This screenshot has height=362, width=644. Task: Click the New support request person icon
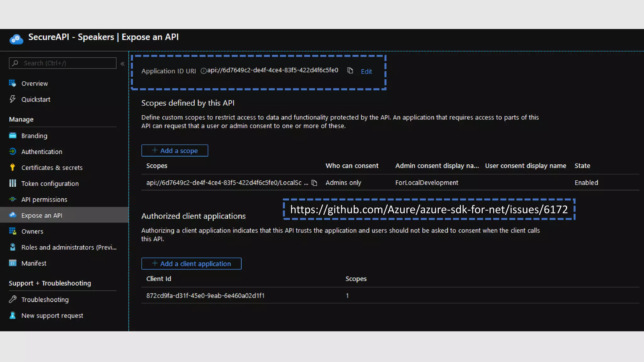click(x=13, y=315)
